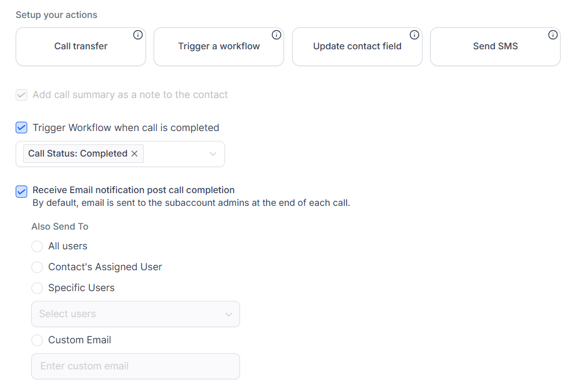The width and height of the screenshot is (582, 392).
Task: Open the Select users dropdown
Action: 128,314
